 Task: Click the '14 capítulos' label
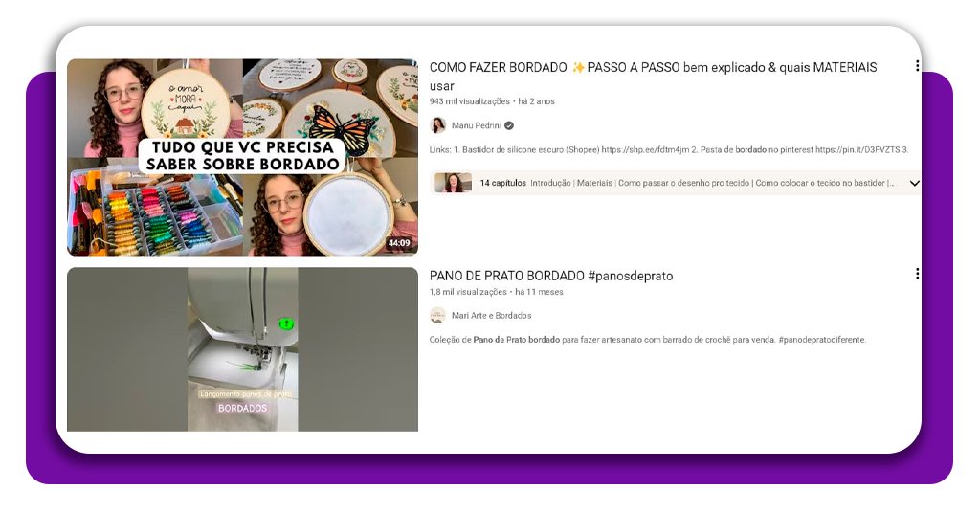coord(502,183)
